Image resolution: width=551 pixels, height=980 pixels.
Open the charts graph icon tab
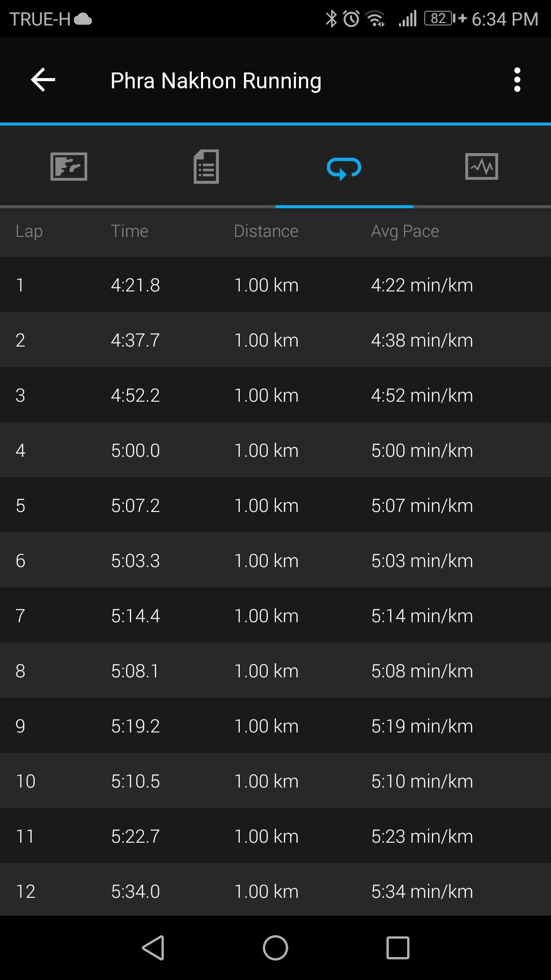coord(482,166)
